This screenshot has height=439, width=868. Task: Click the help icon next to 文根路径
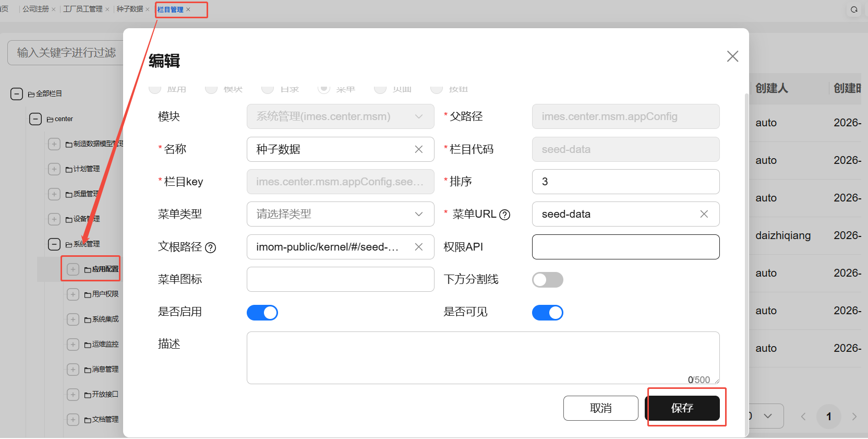(210, 247)
